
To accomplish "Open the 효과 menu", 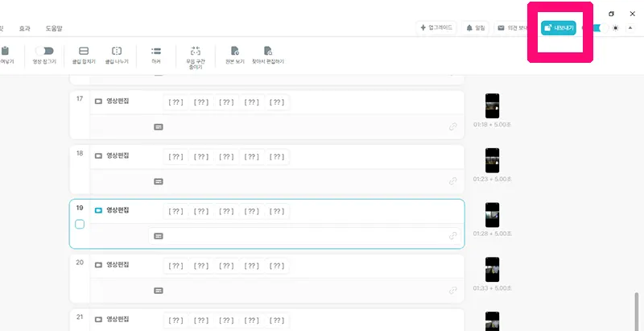I will point(25,28).
